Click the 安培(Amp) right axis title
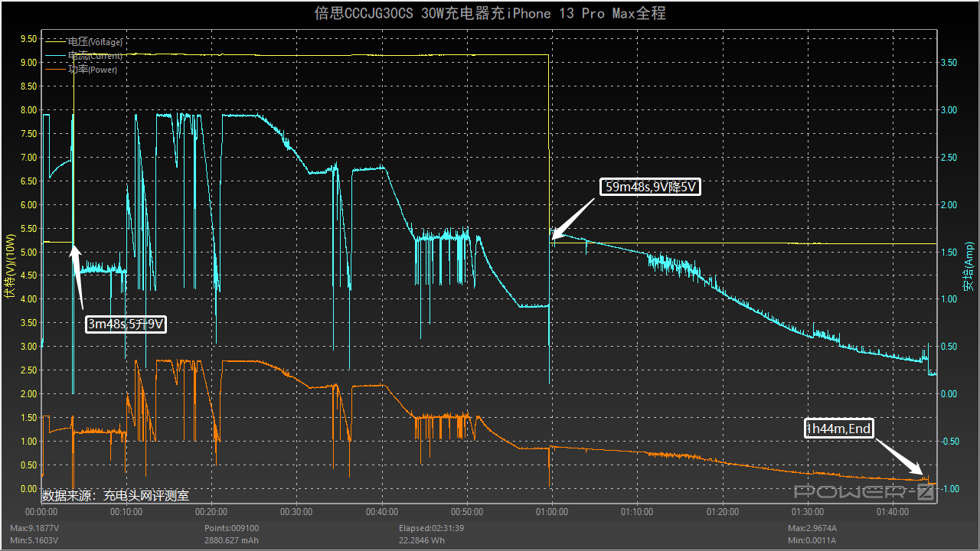Viewport: 980px width, 551px height. [969, 268]
